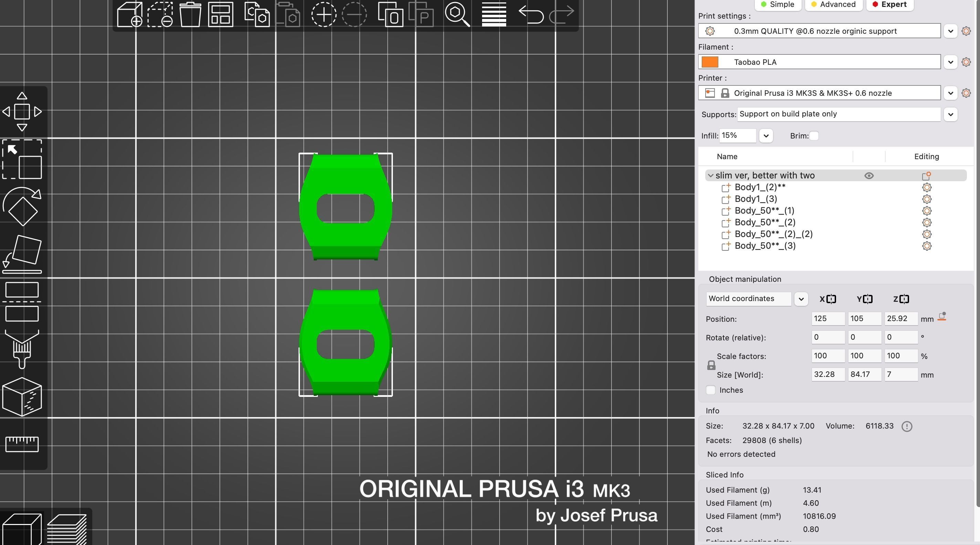The height and width of the screenshot is (545, 980).
Task: Click the Undo arrow icon
Action: tap(531, 14)
